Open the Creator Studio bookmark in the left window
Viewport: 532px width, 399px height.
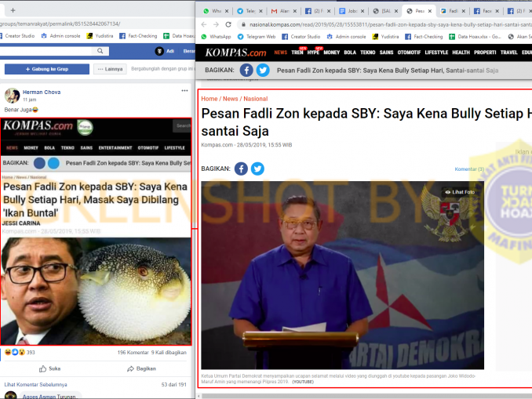coord(16,35)
